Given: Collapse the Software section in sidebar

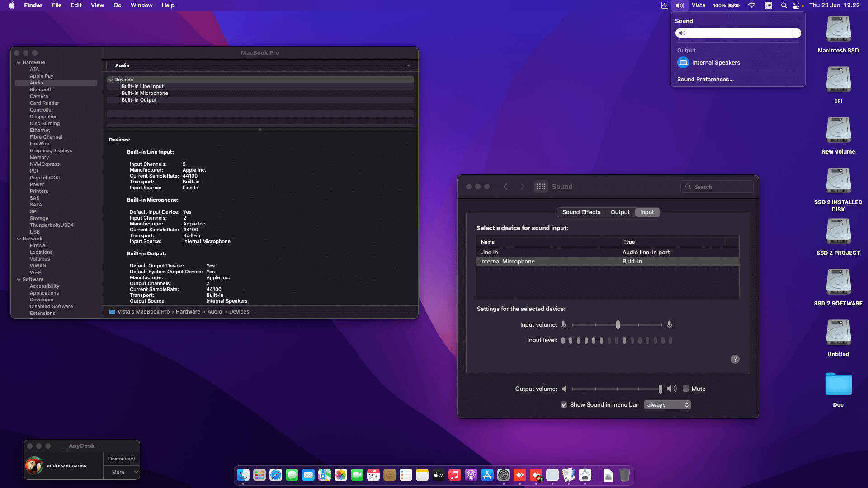Looking at the screenshot, I should coord(19,279).
